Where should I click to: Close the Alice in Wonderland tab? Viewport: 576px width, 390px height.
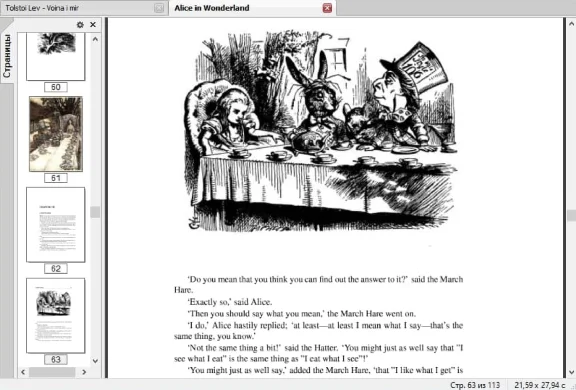327,8
